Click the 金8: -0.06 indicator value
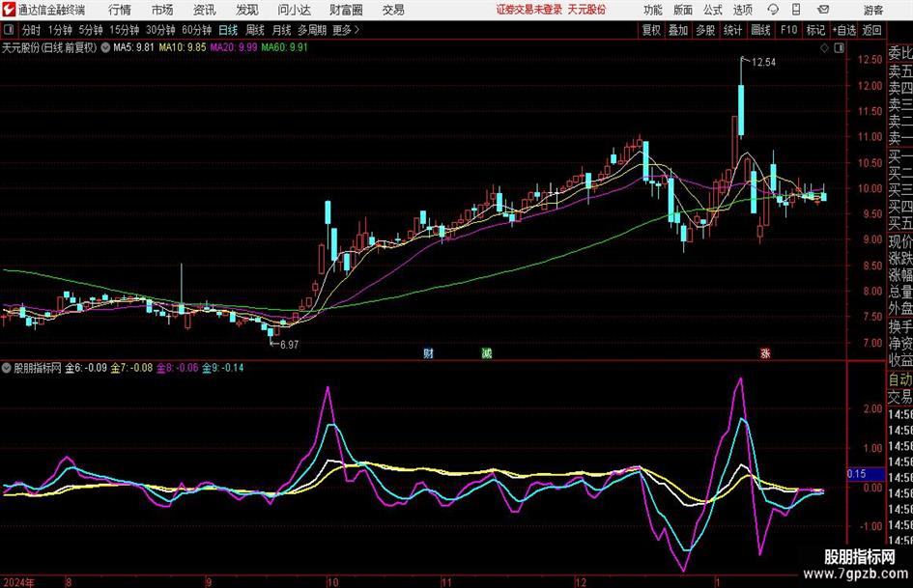913x588 pixels. pos(178,368)
